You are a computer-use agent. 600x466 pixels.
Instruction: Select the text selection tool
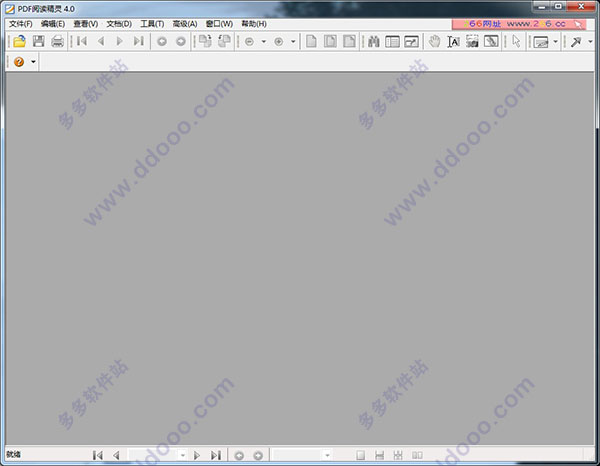453,41
